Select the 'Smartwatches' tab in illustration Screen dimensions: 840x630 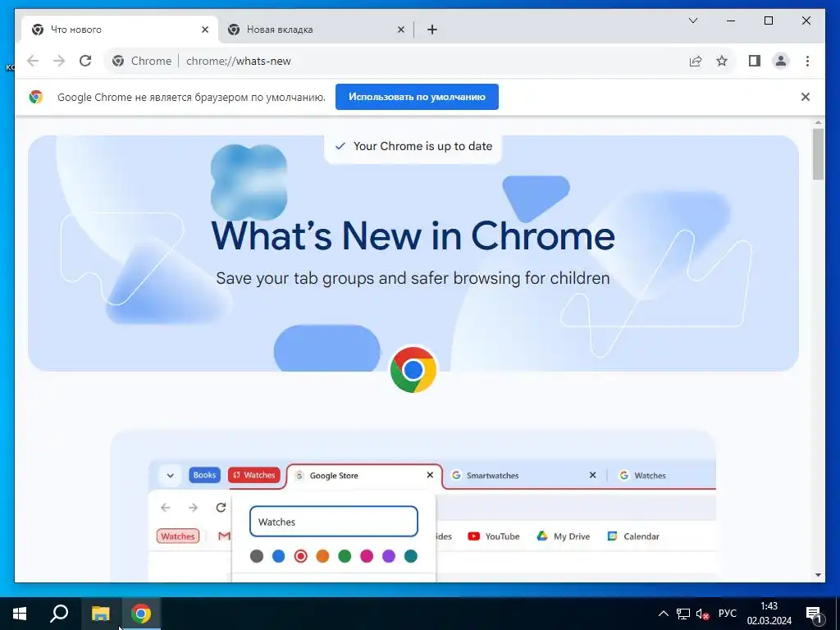click(x=524, y=475)
